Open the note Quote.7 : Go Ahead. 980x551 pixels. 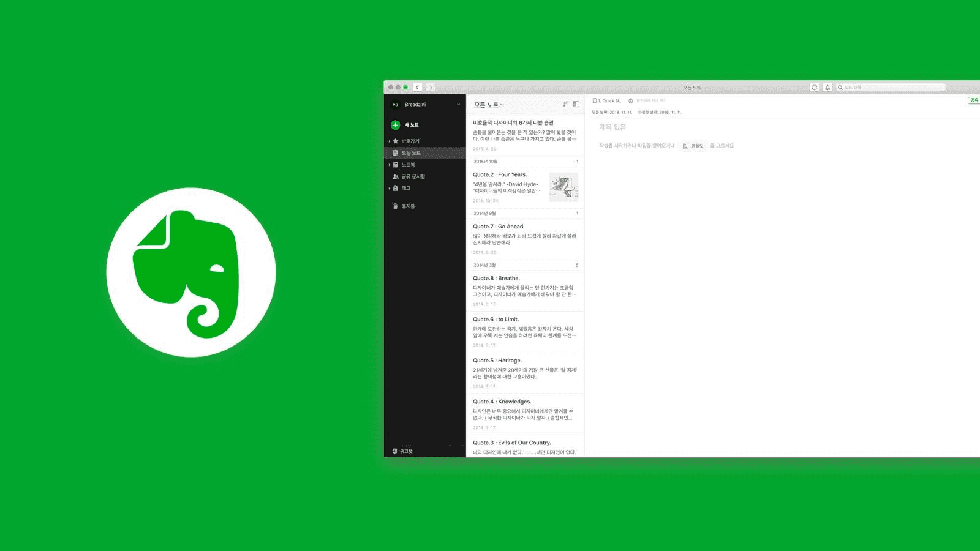pyautogui.click(x=525, y=239)
